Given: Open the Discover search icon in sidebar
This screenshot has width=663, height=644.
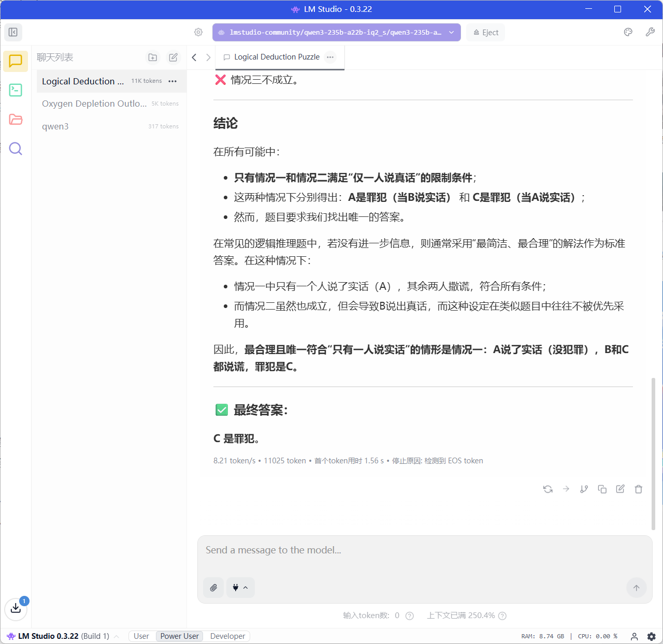Looking at the screenshot, I should pos(16,149).
